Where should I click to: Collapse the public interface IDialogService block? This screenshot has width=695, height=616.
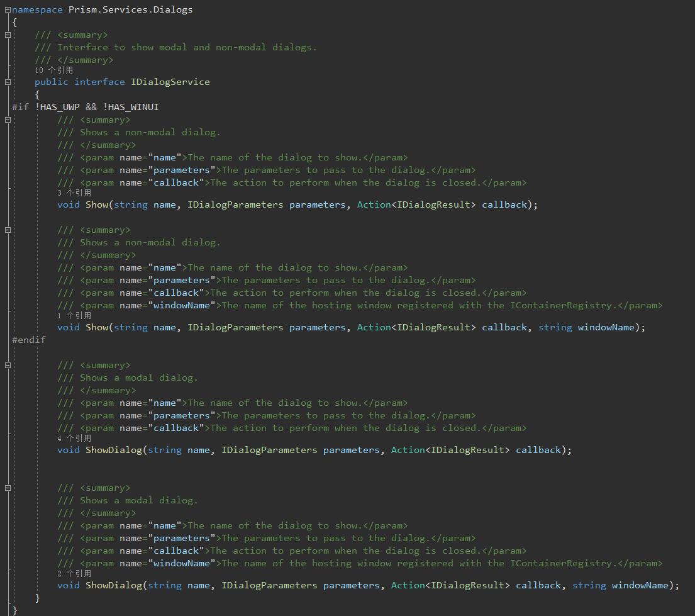coord(8,82)
